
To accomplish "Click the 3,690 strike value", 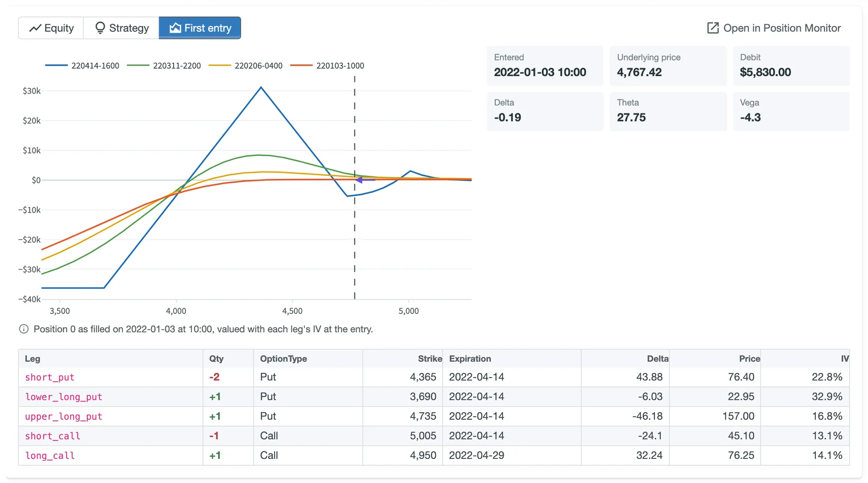I will [423, 397].
